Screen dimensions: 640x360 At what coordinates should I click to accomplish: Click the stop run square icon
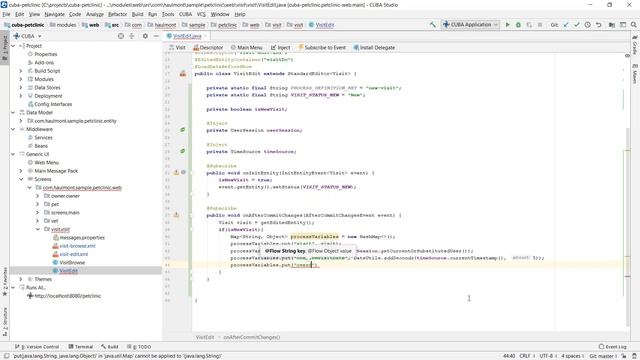(540, 25)
